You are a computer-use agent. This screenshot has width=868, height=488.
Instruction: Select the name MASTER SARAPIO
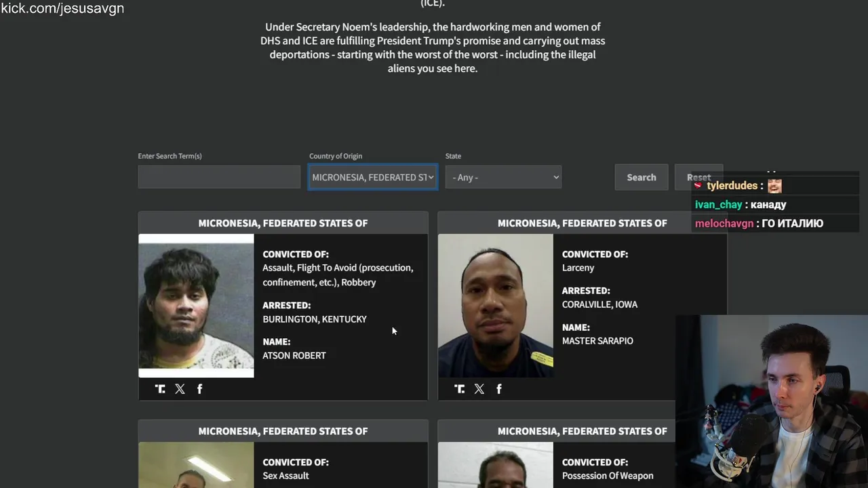coord(597,341)
